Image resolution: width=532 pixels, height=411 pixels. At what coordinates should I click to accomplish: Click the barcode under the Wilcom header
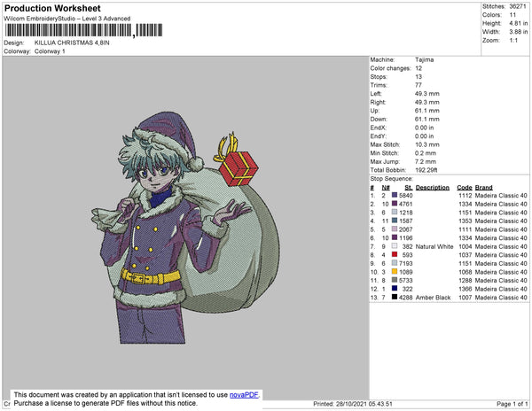(83, 30)
